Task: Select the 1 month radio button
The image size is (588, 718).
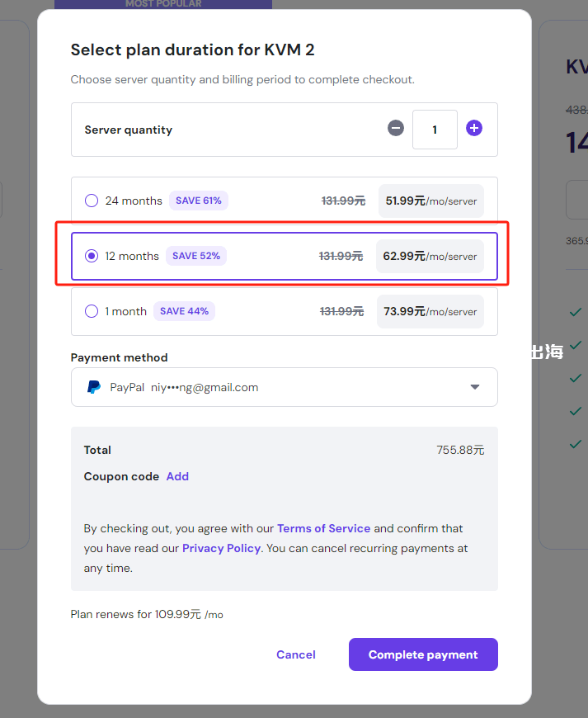Action: click(92, 311)
